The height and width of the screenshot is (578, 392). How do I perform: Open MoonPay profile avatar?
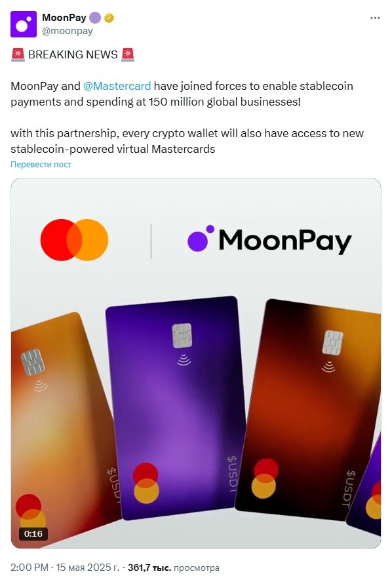[24, 24]
